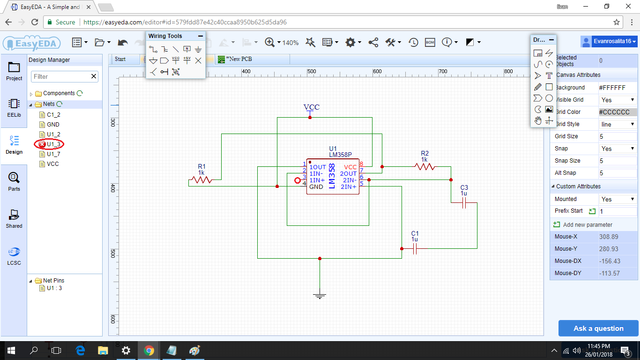Switch to the New PCB tab
This screenshot has height=360, width=640.
click(235, 59)
